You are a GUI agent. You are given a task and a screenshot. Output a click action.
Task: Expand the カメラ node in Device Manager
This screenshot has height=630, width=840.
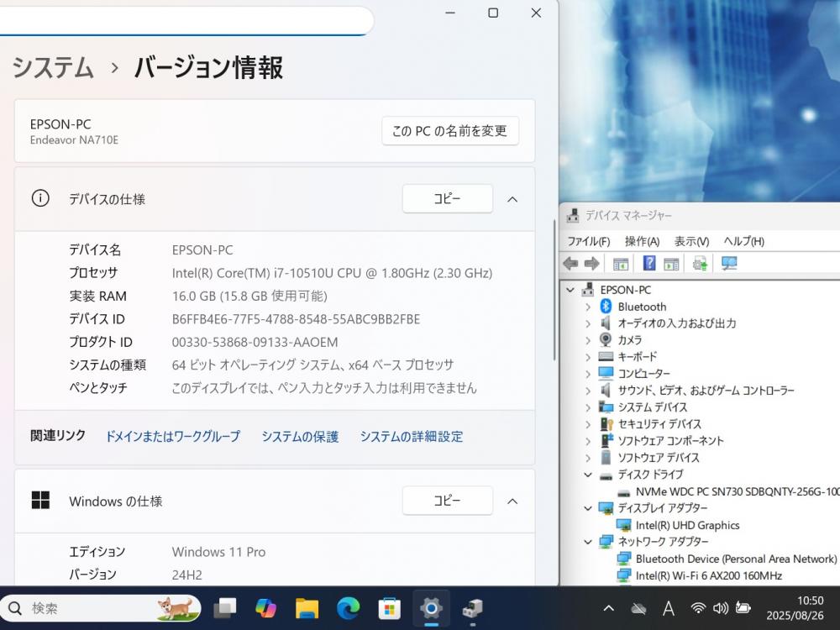click(588, 340)
